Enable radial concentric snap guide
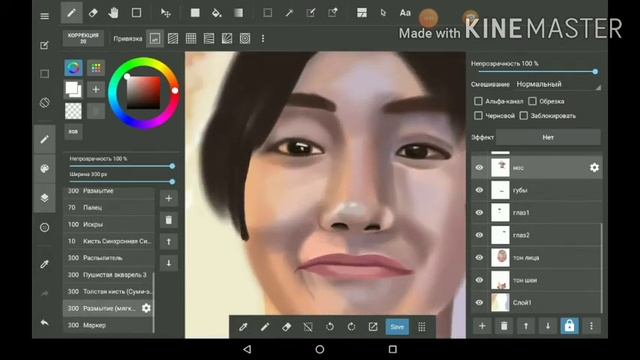This screenshot has width=640, height=360. click(x=245, y=39)
